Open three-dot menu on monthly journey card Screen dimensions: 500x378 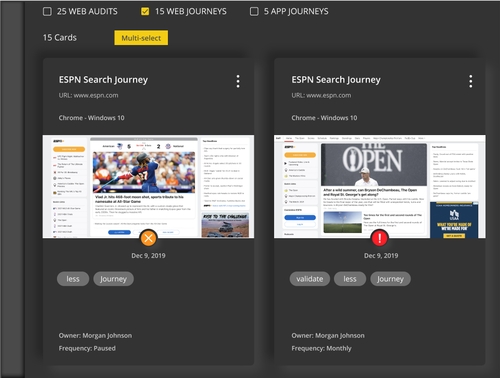(470, 81)
